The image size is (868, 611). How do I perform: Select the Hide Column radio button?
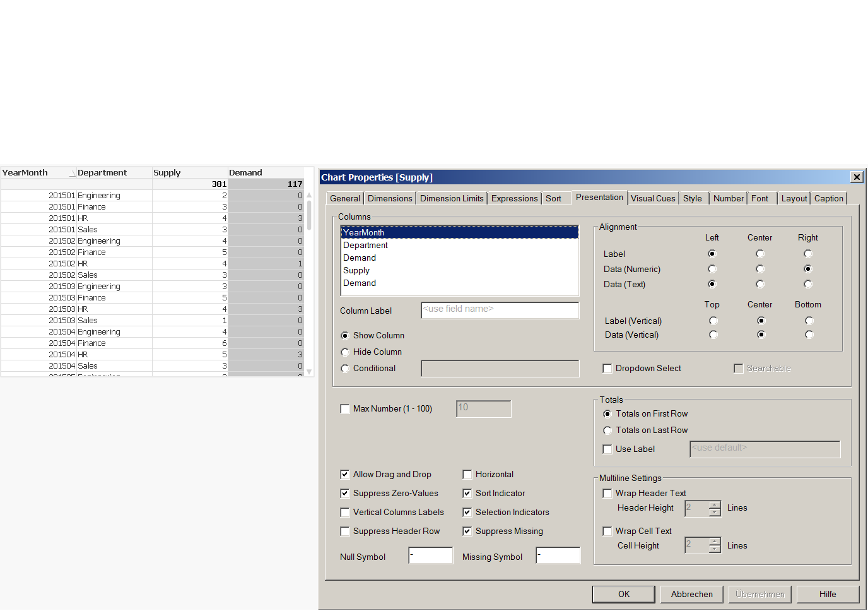[345, 352]
